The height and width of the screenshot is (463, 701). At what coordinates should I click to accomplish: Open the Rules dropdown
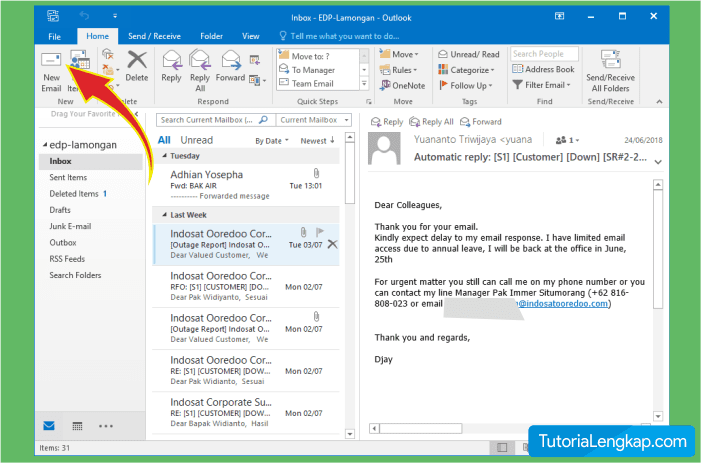(398, 70)
